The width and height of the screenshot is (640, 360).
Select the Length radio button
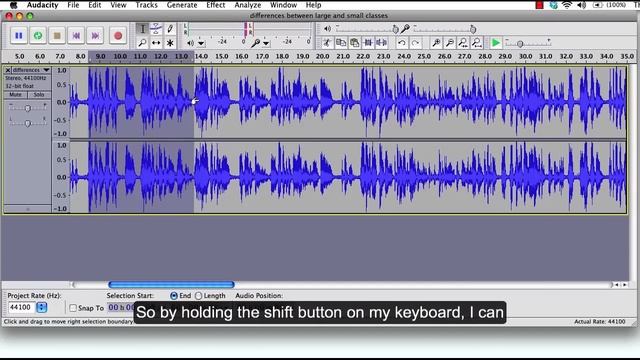198,296
